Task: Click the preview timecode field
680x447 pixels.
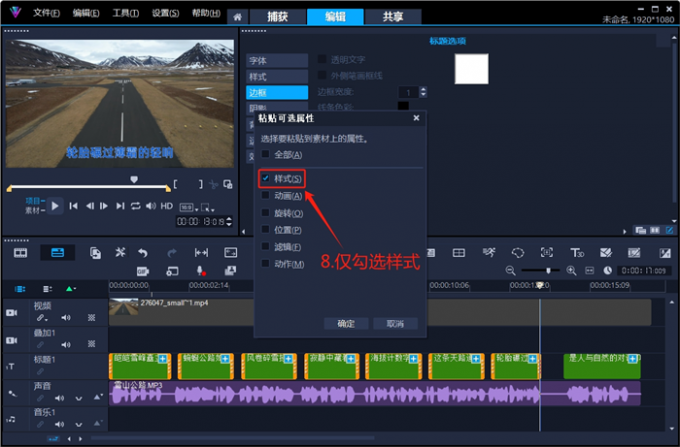Action: tap(200, 222)
